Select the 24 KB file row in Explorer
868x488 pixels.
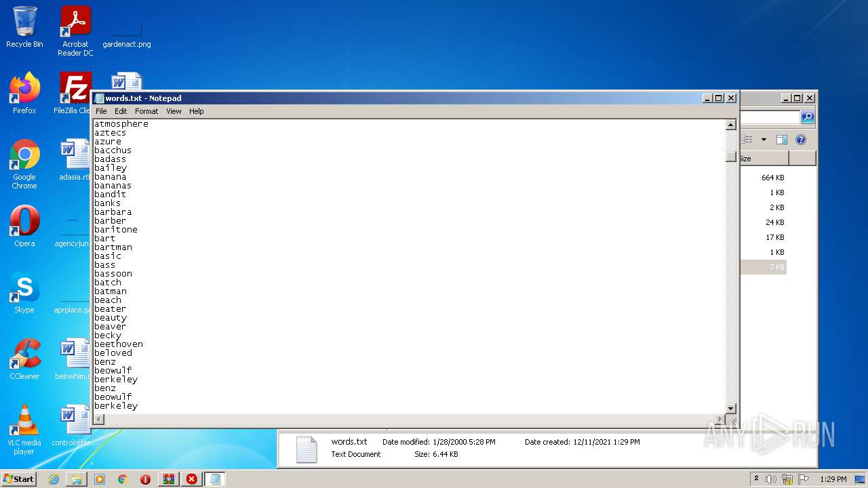click(x=764, y=222)
